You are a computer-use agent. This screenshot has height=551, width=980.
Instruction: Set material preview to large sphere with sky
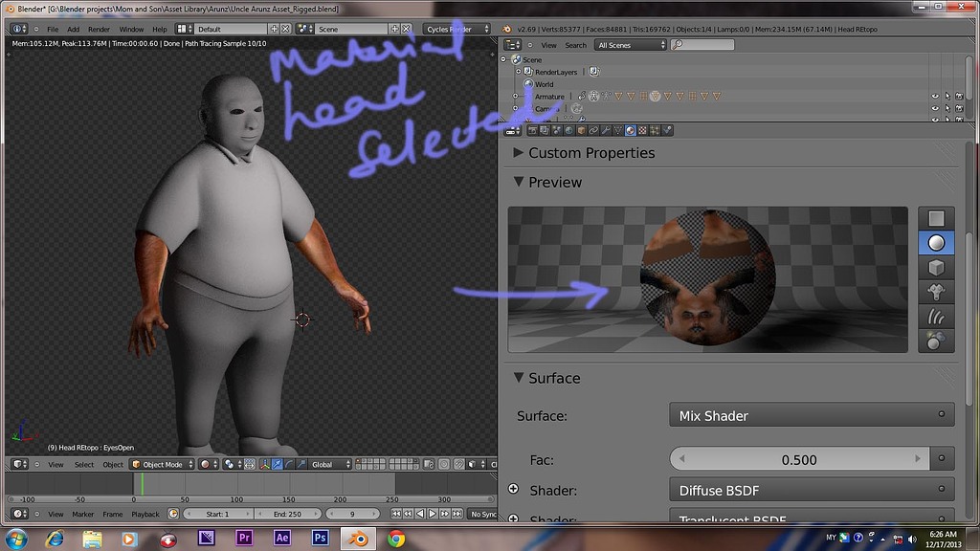point(936,342)
